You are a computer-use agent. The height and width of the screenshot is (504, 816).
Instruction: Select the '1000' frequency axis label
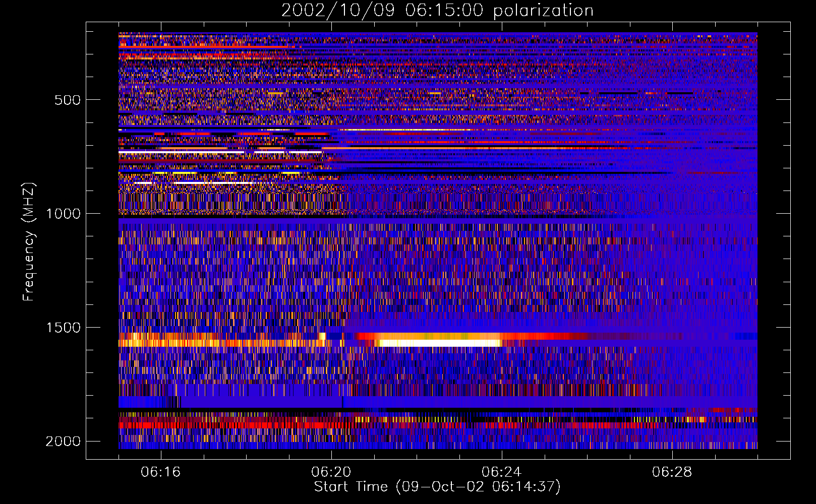(x=63, y=214)
